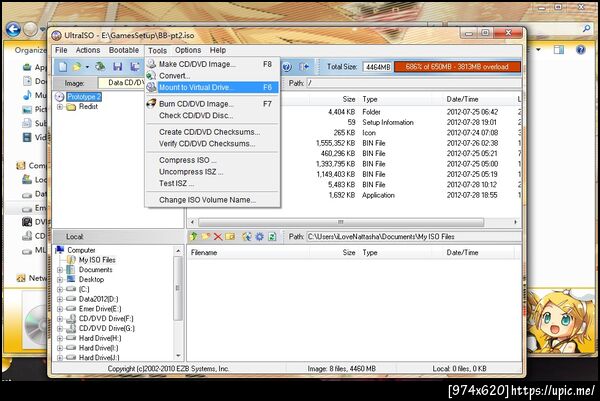Click the Exit toolbar icon next to Help
Image resolution: width=600 pixels, height=401 pixels.
click(304, 67)
